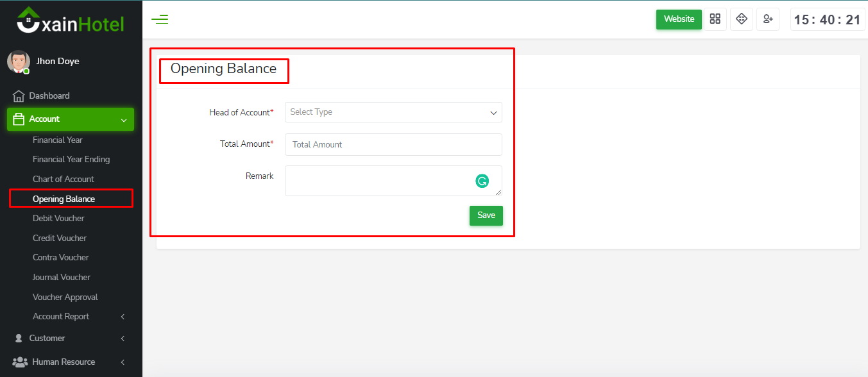The height and width of the screenshot is (377, 868).
Task: Open the Head of Account dropdown
Action: coord(393,112)
